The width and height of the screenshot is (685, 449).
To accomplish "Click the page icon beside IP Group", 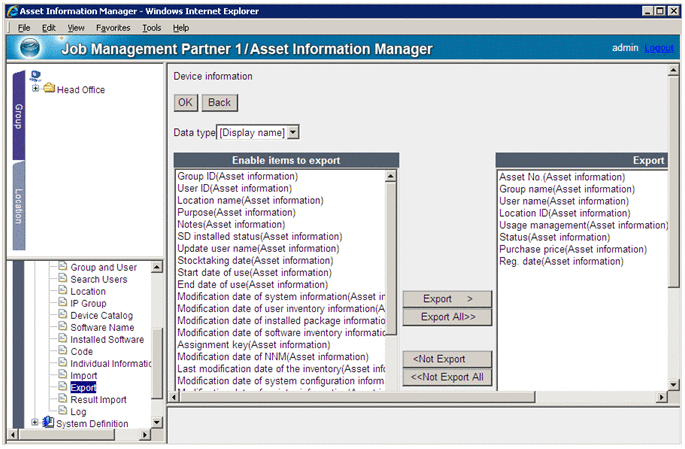I will point(63,302).
